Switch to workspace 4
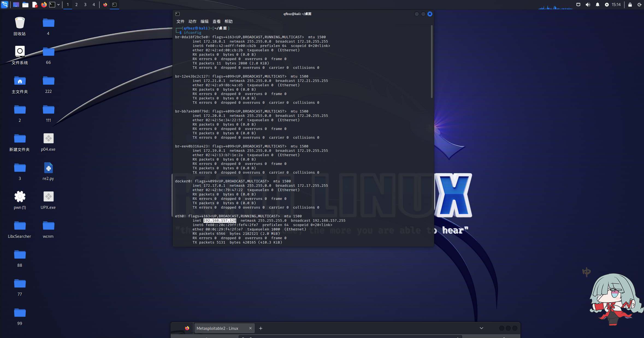 tap(94, 5)
